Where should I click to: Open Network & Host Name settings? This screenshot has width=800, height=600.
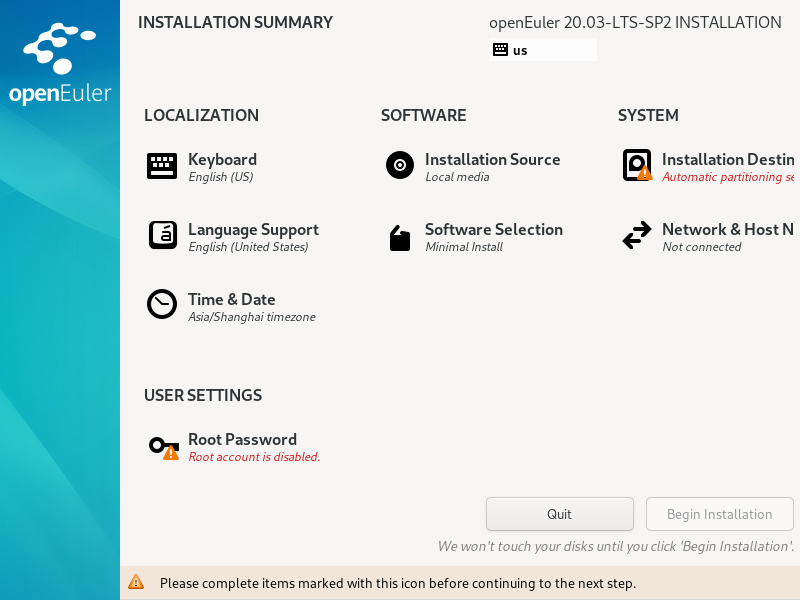728,230
